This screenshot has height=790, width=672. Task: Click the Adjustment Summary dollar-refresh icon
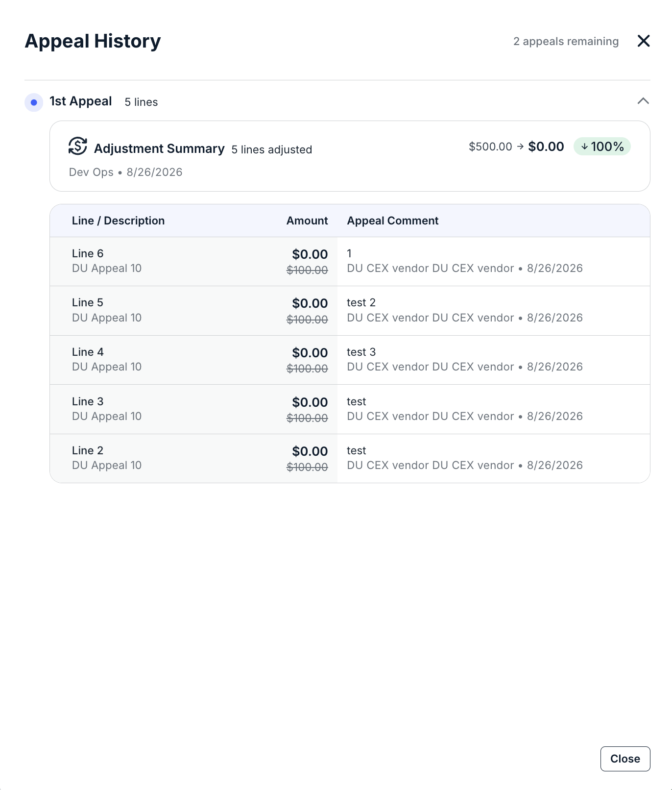(x=78, y=147)
